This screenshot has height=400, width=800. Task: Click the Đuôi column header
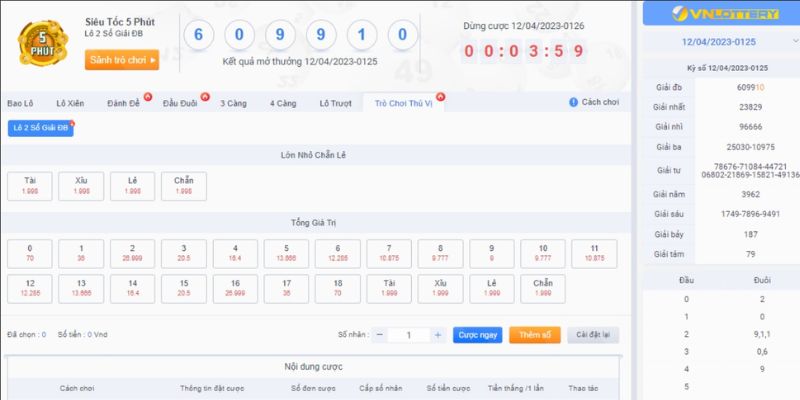click(762, 280)
